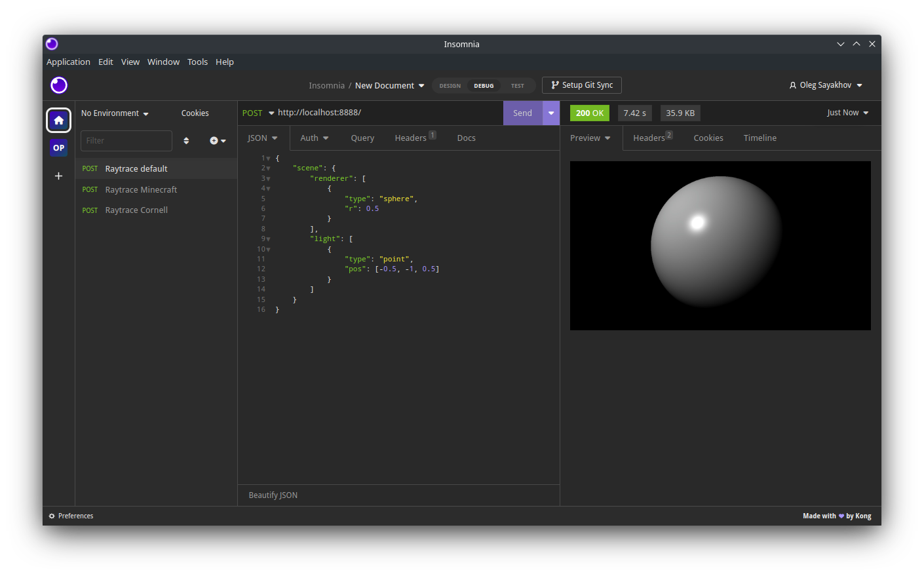Screen dimensions: 924x576
Task: Click the Filter requests input field
Action: coord(126,141)
